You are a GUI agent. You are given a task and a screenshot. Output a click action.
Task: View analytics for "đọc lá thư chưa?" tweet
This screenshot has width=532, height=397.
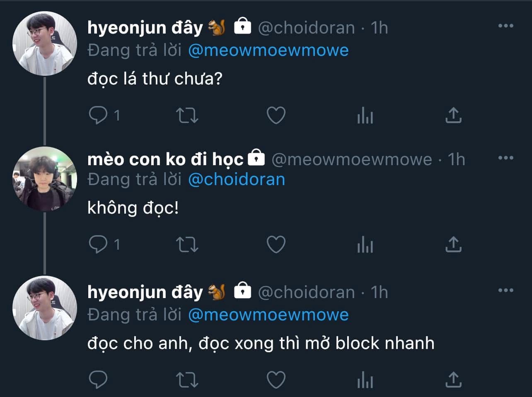click(x=365, y=115)
